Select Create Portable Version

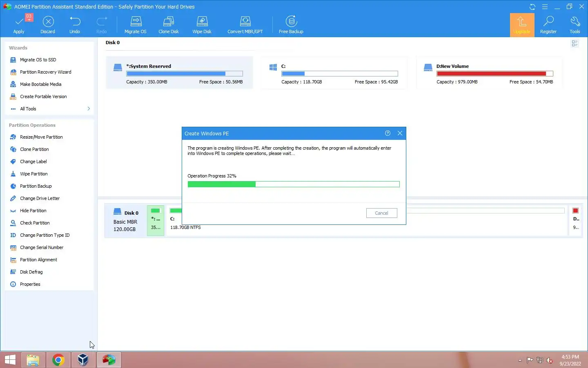tap(43, 96)
